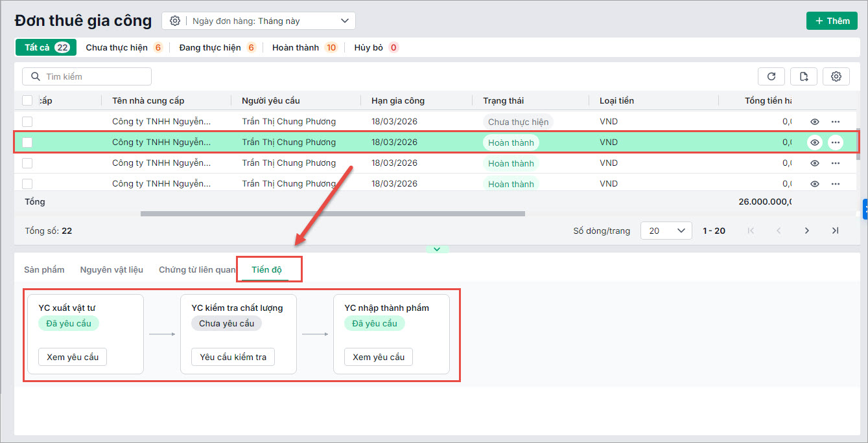Click the filter settings gear beside title
This screenshot has width=868, height=443.
pos(174,21)
